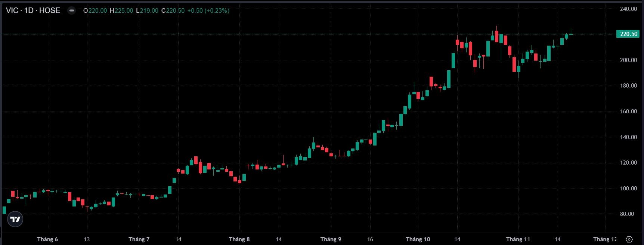Click the Tháng 11 time axis label

pyautogui.click(x=518, y=239)
